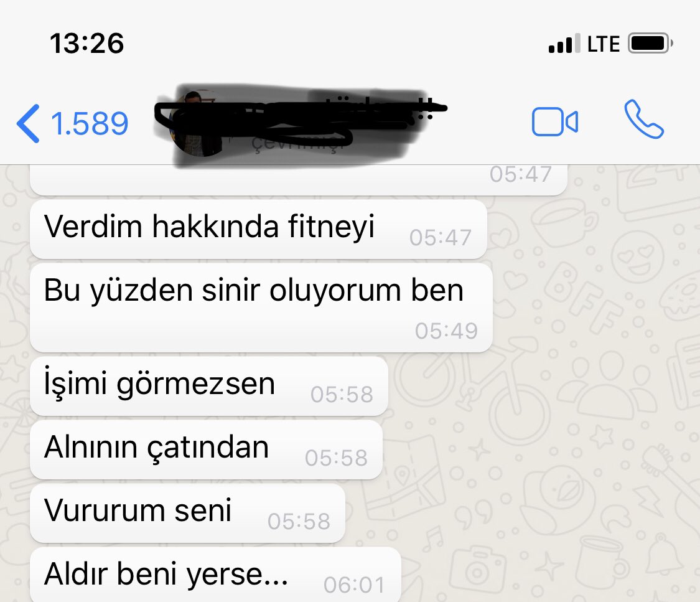Image resolution: width=700 pixels, height=602 pixels.
Task: Tap the 13:26 status bar clock
Action: coord(87,44)
